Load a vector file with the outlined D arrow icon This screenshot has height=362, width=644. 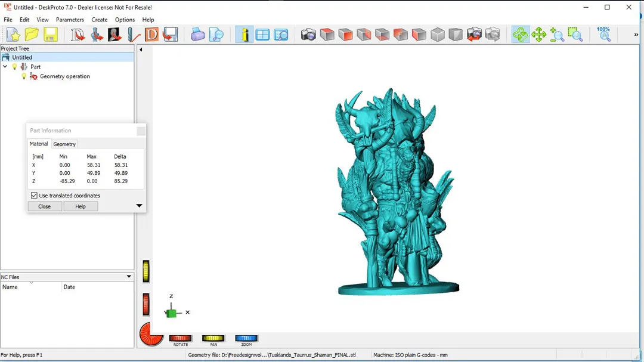pyautogui.click(x=77, y=35)
